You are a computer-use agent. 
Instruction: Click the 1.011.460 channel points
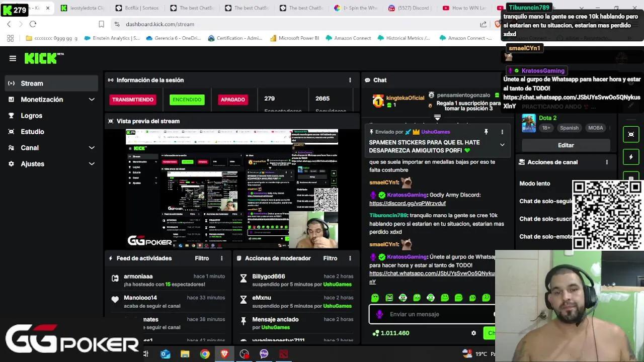click(x=391, y=333)
